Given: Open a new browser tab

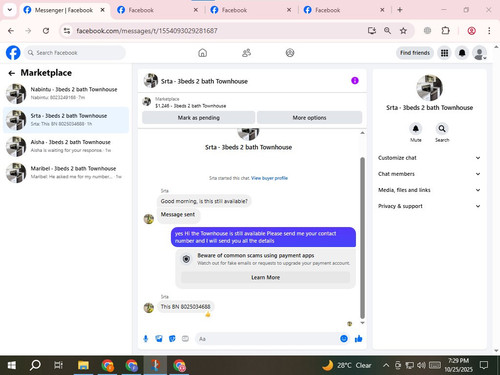Looking at the screenshot, I should click(400, 10).
